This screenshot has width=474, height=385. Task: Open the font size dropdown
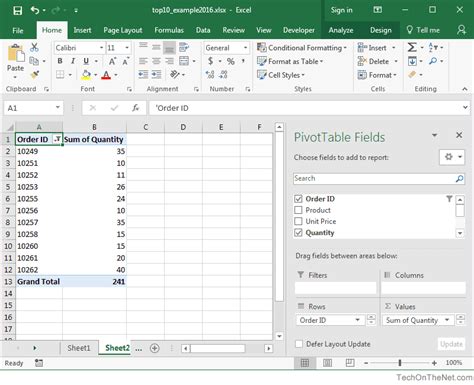(x=127, y=48)
